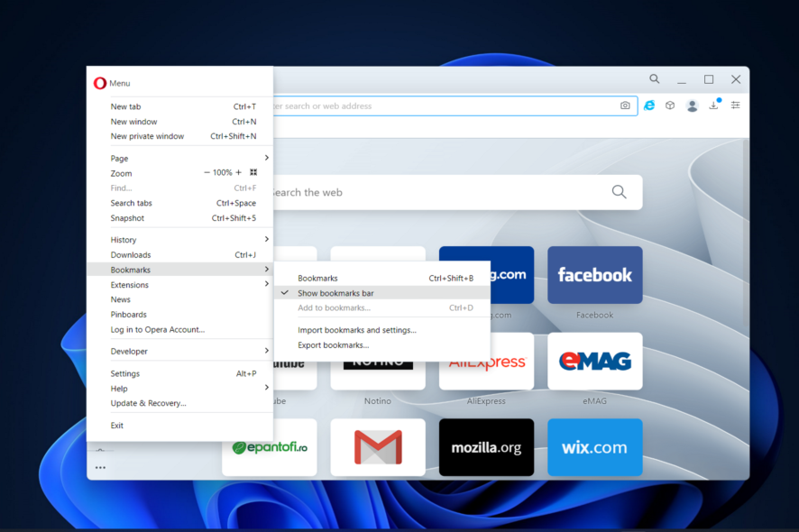The width and height of the screenshot is (799, 532).
Task: Click the Internet Explorer extension icon
Action: [649, 105]
